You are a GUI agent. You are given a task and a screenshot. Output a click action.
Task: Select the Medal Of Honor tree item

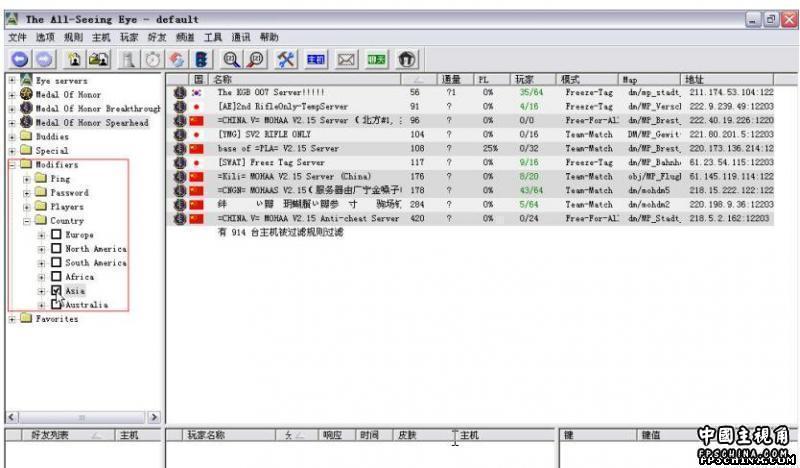point(68,94)
